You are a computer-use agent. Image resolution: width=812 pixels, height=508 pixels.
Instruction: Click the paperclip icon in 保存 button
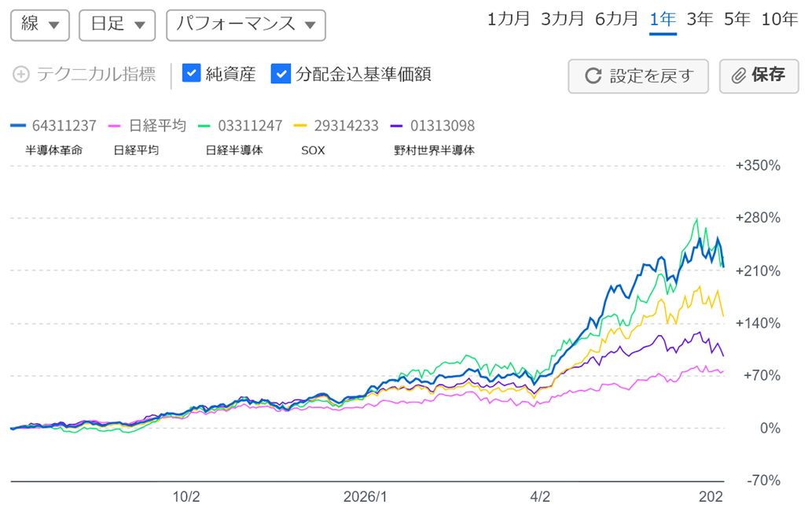pyautogui.click(x=738, y=76)
